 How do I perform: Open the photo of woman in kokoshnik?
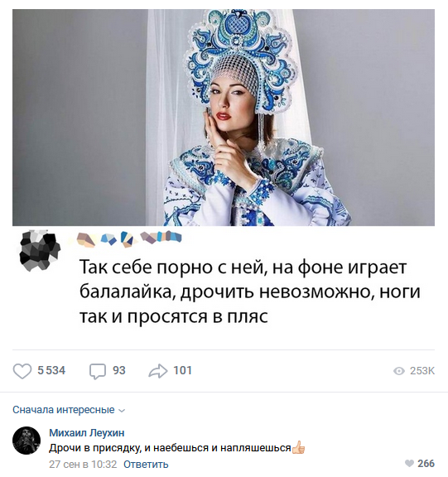[x=224, y=118]
